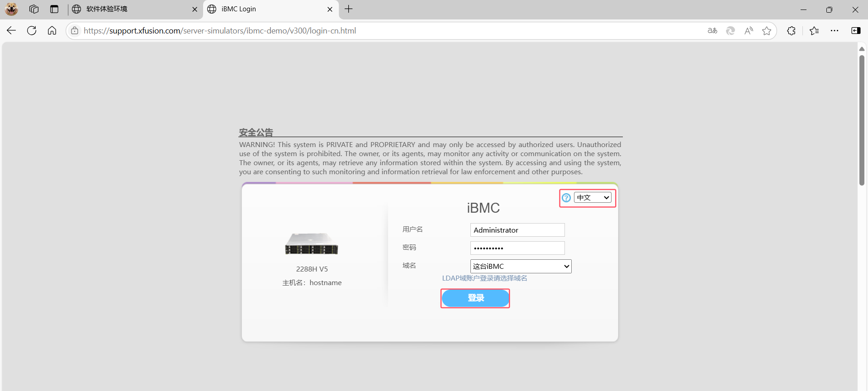Screen dimensions: 868x391
Task: Select the iBMC Login tab
Action: click(x=270, y=9)
